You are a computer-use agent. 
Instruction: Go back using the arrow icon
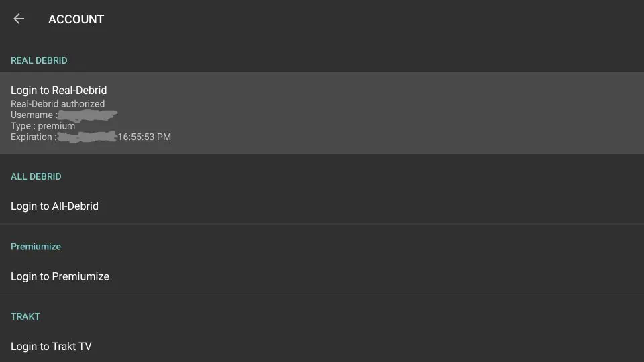point(19,19)
